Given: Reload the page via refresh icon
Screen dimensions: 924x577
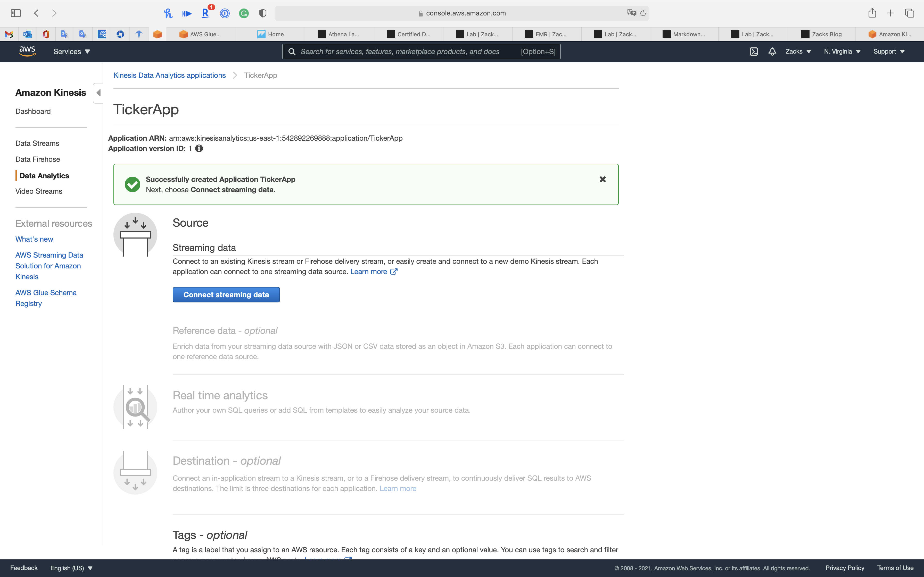Looking at the screenshot, I should click(x=643, y=13).
